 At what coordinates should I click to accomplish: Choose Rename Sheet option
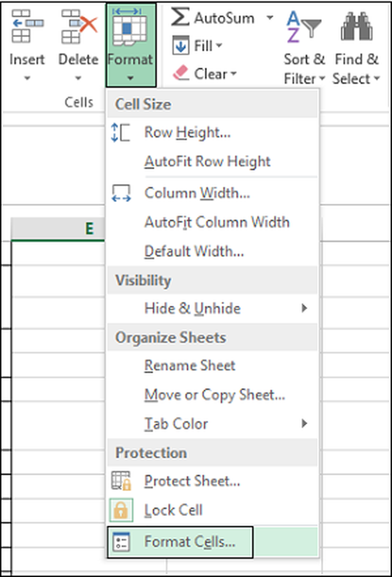pos(190,366)
